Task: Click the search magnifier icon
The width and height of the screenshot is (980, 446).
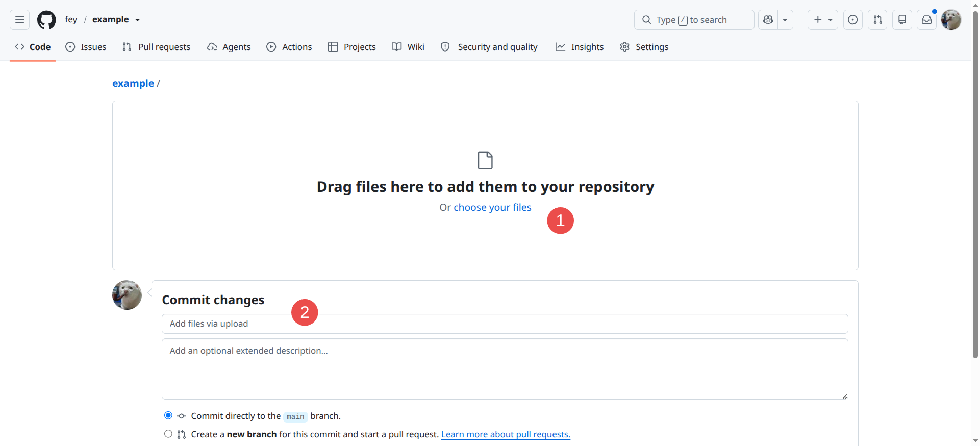Action: [646, 20]
